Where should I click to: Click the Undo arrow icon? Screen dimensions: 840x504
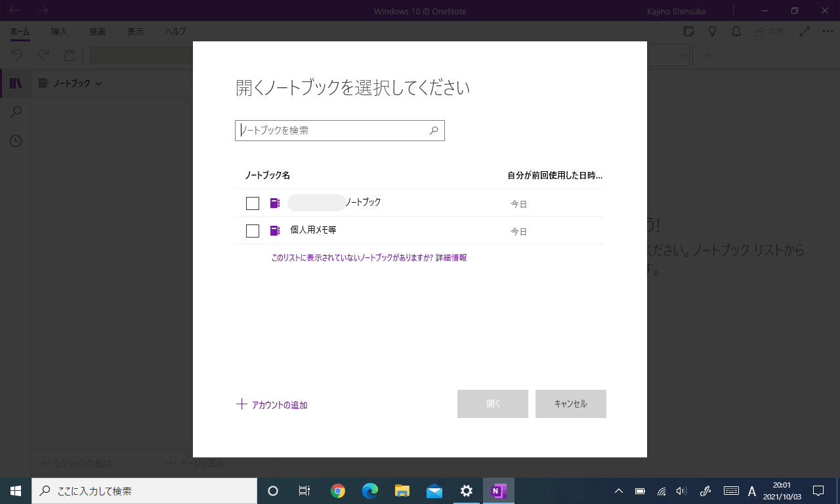coord(18,55)
